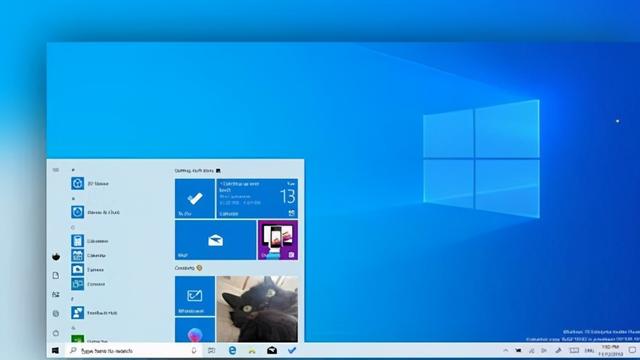Image resolution: width=640 pixels, height=360 pixels.
Task: Open the Calculator app in Start menu
Action: tap(90, 241)
